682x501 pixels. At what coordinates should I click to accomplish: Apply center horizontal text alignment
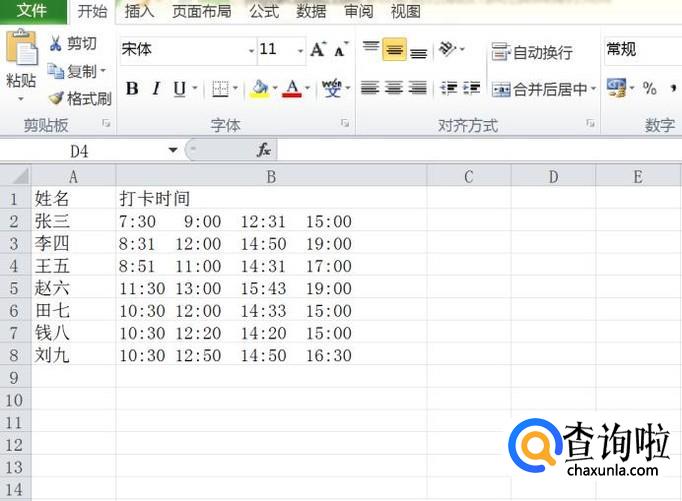pyautogui.click(x=394, y=89)
